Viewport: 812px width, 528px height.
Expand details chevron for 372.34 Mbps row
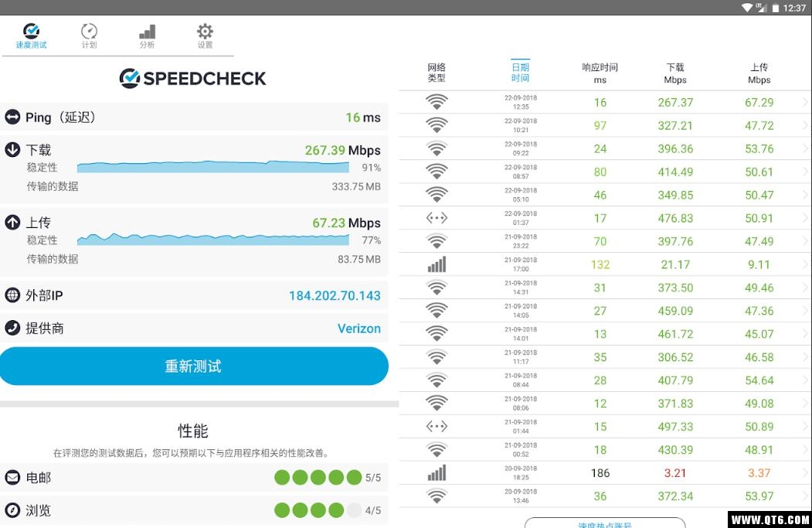805,496
